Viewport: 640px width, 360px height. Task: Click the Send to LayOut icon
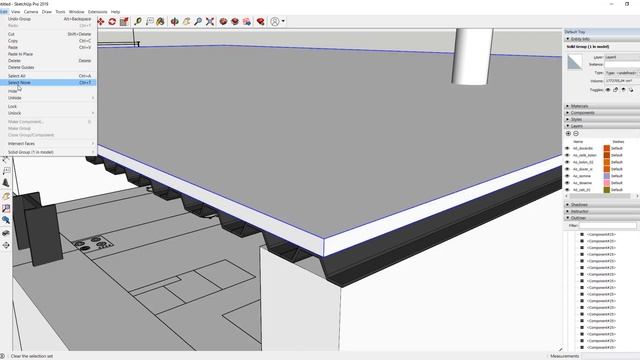(247, 22)
